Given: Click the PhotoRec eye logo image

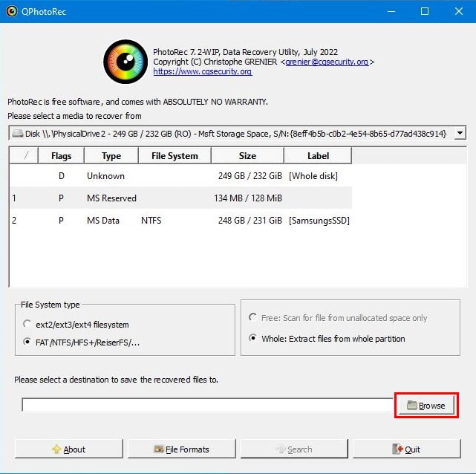Looking at the screenshot, I should 125,62.
